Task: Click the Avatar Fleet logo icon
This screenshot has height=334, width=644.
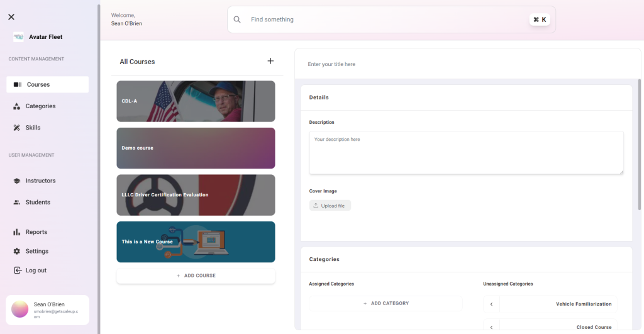Action: coord(18,37)
